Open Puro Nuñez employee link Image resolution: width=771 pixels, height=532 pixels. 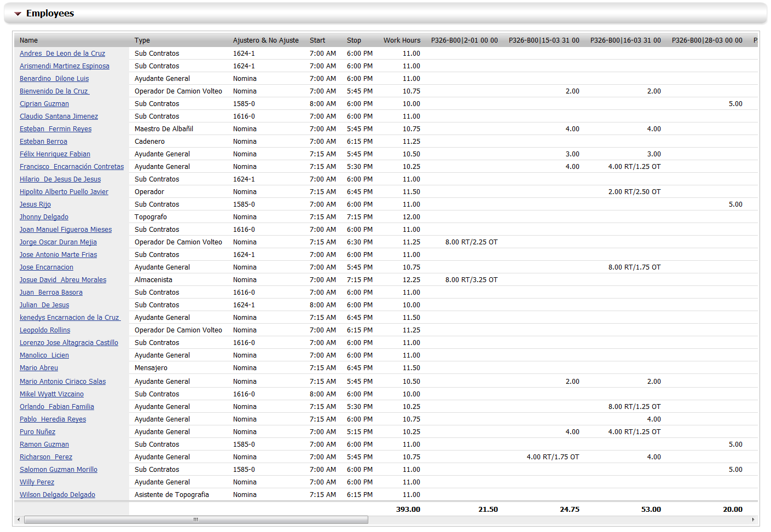point(38,432)
